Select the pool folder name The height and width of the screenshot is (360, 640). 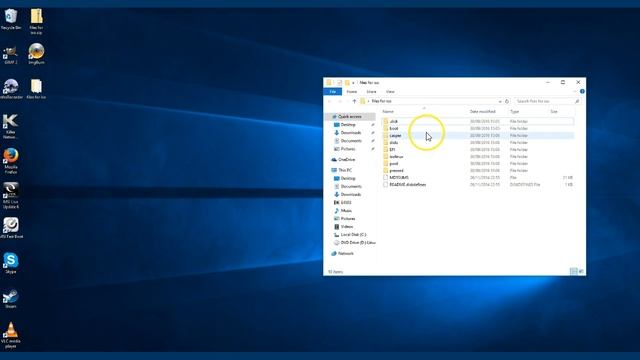click(393, 164)
